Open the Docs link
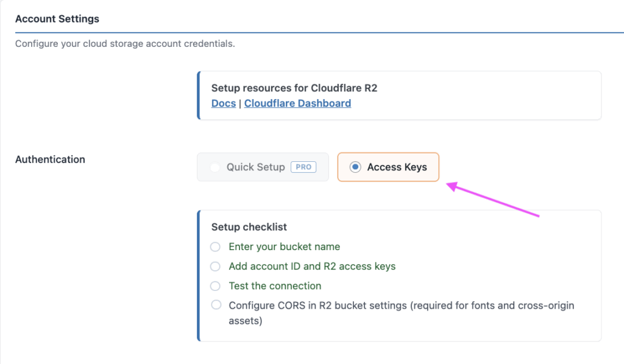The height and width of the screenshot is (364, 624). point(223,103)
